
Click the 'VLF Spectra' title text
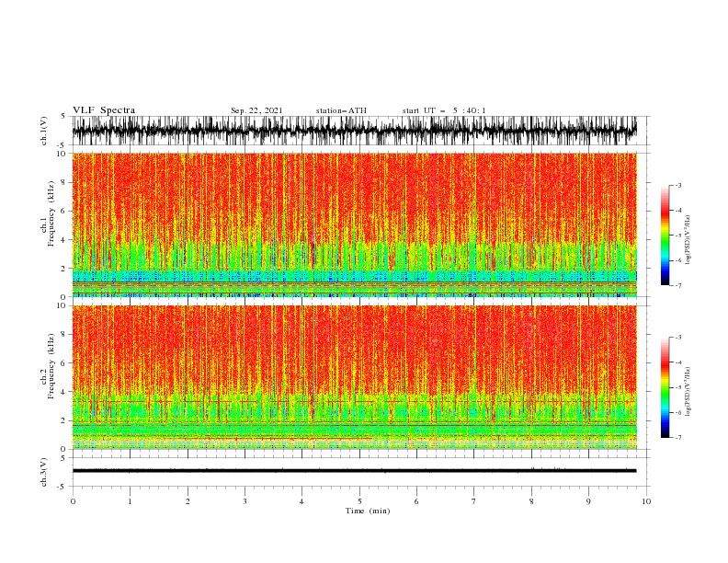[x=104, y=110]
